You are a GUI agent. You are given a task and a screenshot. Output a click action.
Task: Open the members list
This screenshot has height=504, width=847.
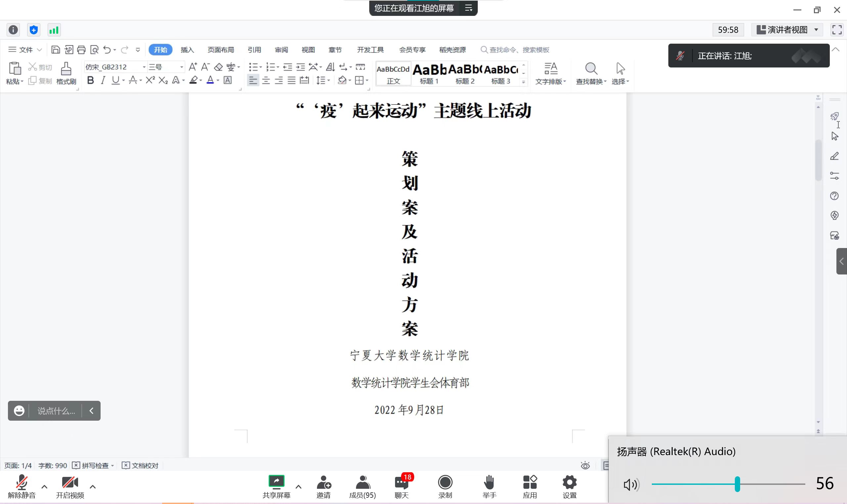[x=363, y=483]
